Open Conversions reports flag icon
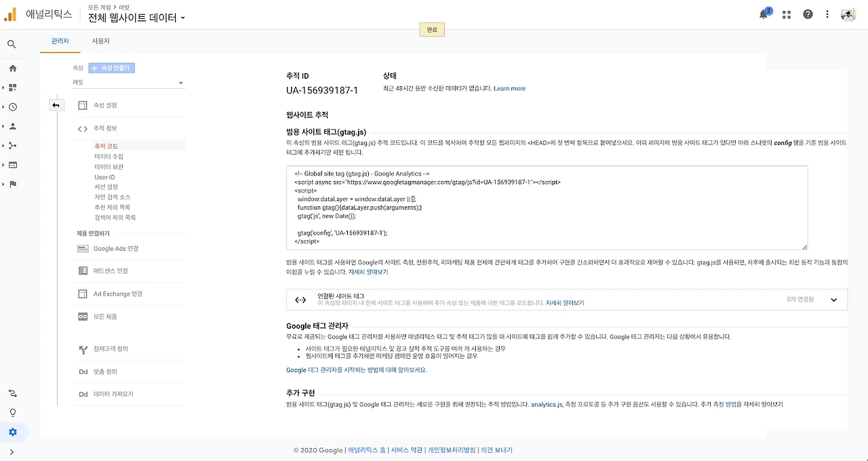 click(12, 184)
